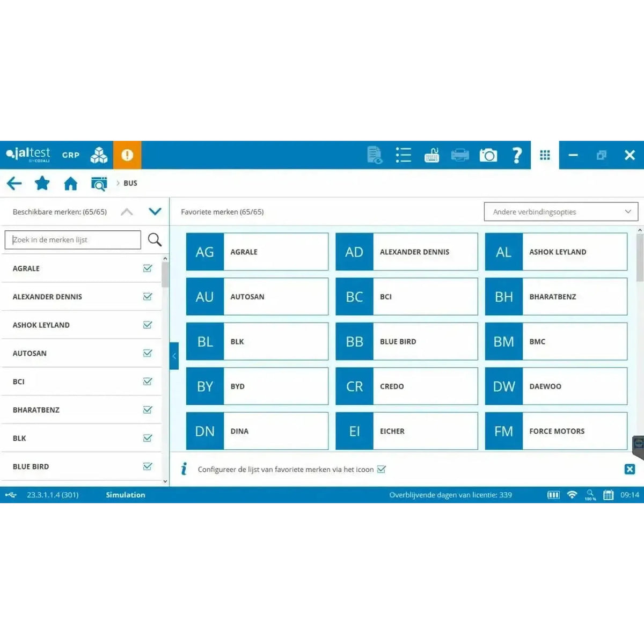Click GRP label in header
The width and height of the screenshot is (644, 644).
click(71, 155)
